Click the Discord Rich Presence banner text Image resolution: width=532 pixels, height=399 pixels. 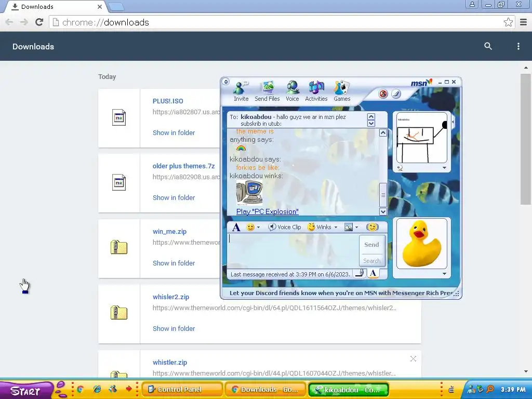pos(341,293)
